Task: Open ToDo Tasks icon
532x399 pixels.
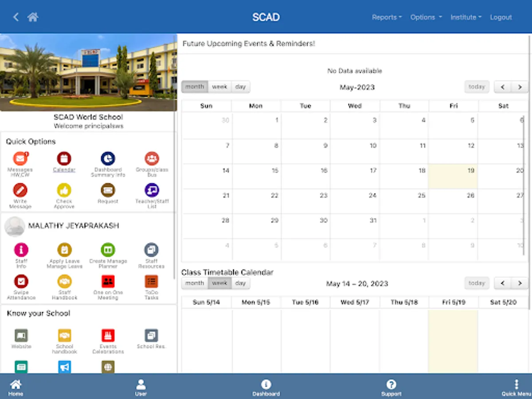Action: click(151, 281)
